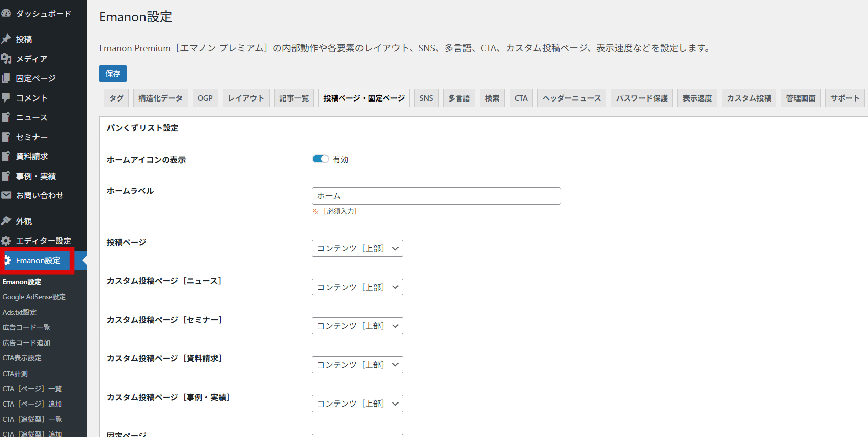
Task: Switch to the 検索 tab
Action: pos(492,98)
